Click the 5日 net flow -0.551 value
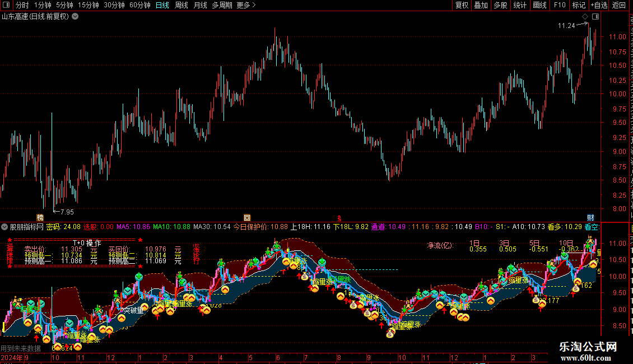The height and width of the screenshot is (364, 633). 538,249
